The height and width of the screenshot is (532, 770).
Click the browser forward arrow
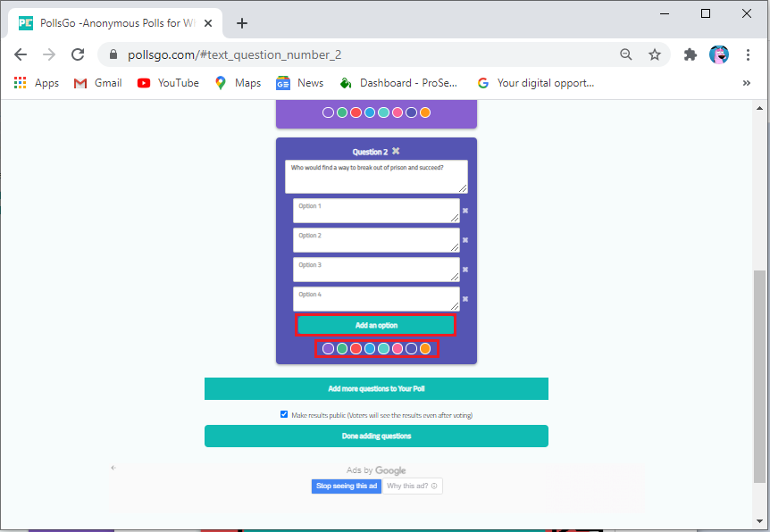49,54
